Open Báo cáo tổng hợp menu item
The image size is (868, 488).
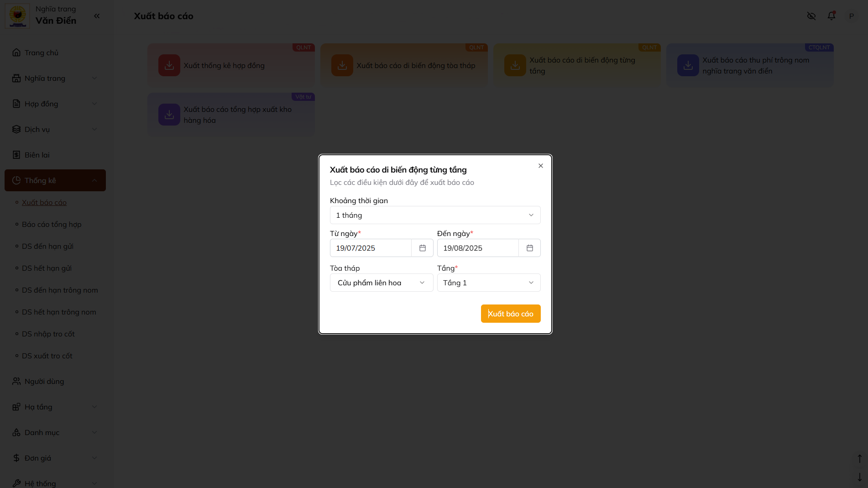tap(52, 224)
